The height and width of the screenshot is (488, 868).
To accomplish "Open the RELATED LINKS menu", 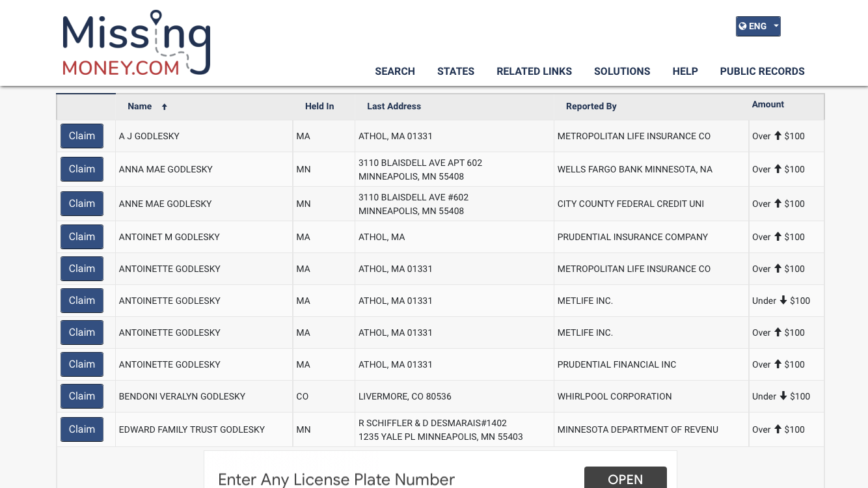I will point(534,72).
